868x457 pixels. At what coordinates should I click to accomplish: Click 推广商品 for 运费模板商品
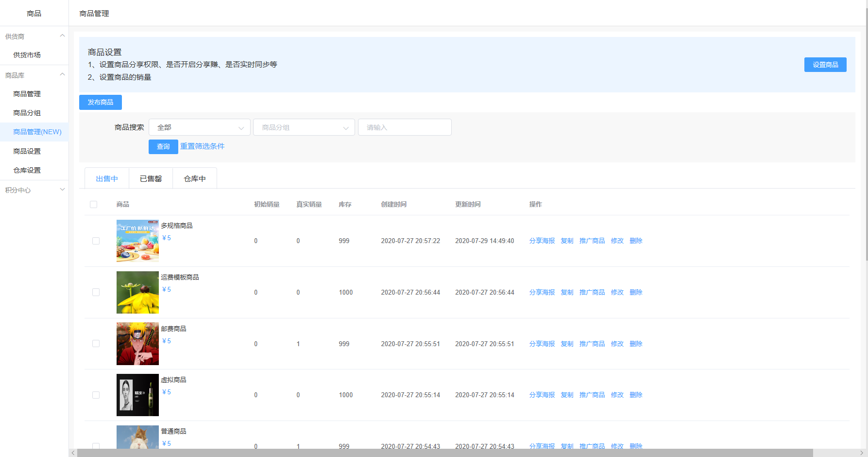pos(592,292)
